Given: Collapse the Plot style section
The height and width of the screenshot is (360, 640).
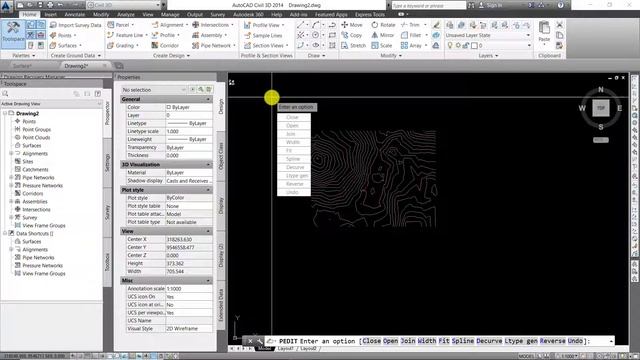Looking at the screenshot, I should click(208, 190).
